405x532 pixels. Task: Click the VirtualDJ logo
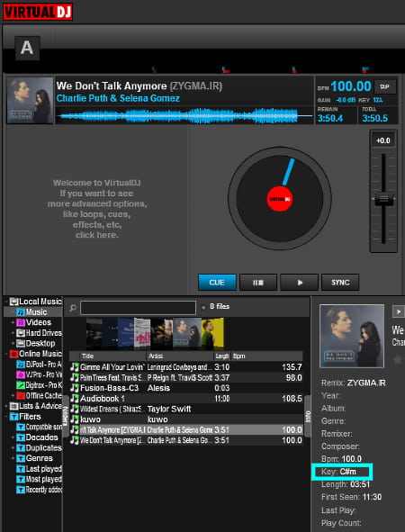[38, 12]
